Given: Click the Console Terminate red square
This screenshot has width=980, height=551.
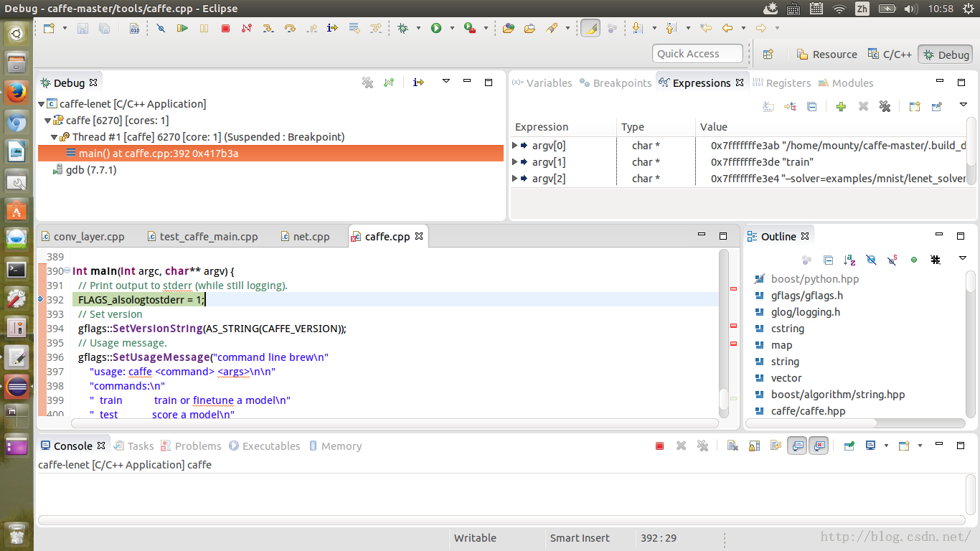Looking at the screenshot, I should coord(659,446).
